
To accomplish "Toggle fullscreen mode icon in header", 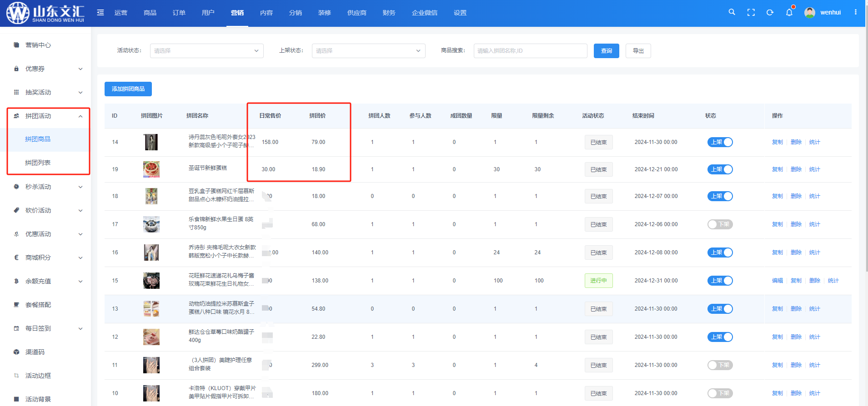I will (x=751, y=13).
